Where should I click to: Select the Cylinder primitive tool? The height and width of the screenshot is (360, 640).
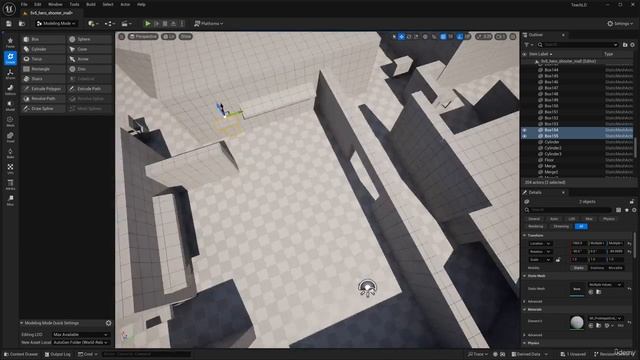click(43, 49)
